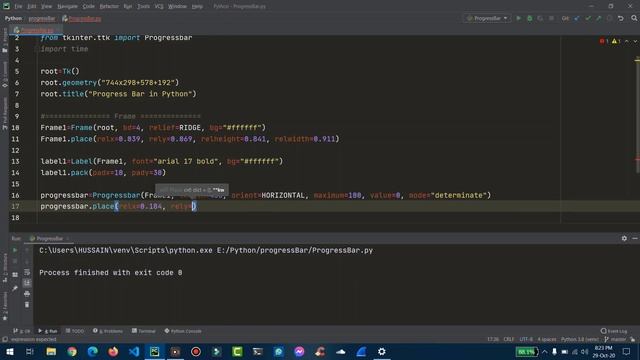
Task: Run with coverage from the top toolbar
Action: point(540,18)
